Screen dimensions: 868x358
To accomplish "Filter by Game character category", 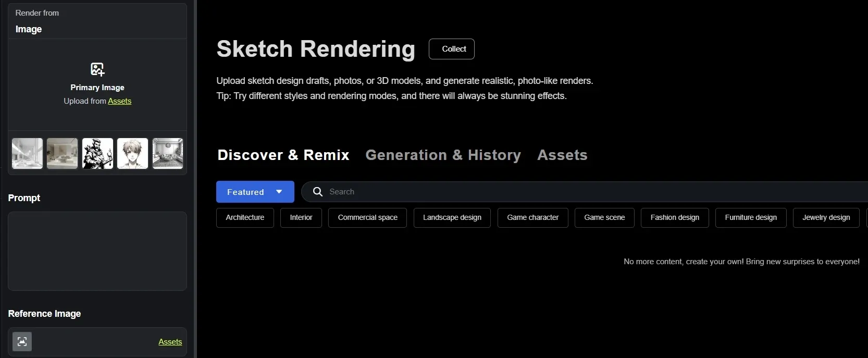I will (533, 217).
